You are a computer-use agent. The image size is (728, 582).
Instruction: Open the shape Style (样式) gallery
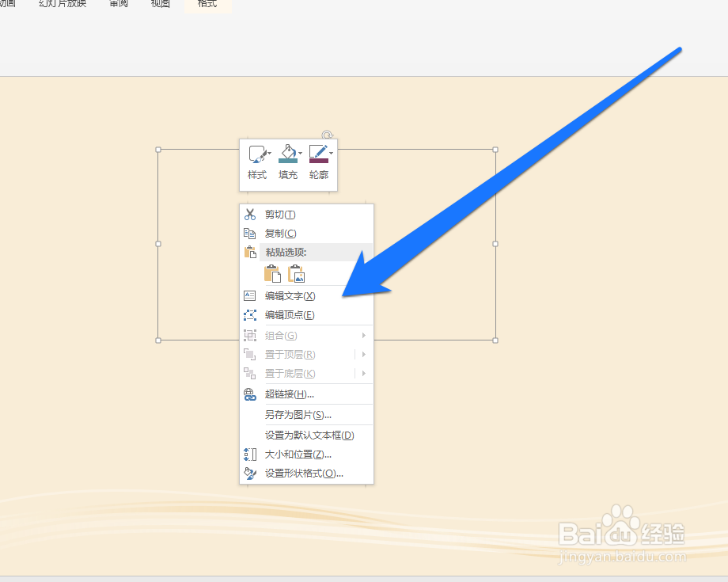pyautogui.click(x=257, y=162)
